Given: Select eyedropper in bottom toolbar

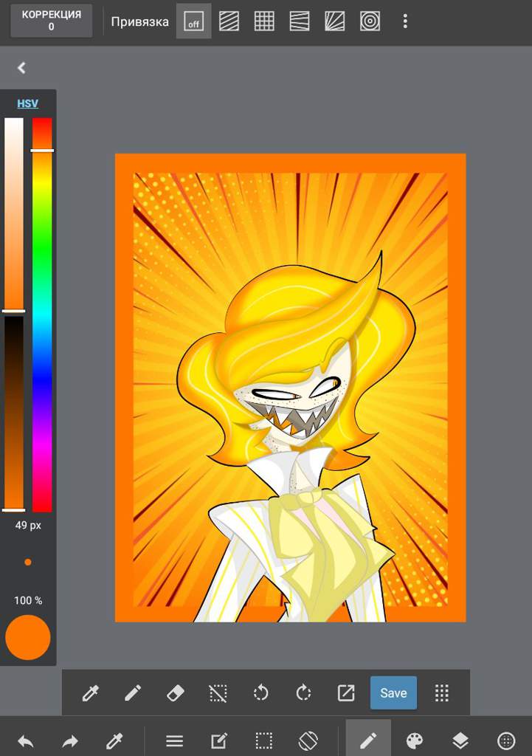Looking at the screenshot, I should pyautogui.click(x=114, y=740).
